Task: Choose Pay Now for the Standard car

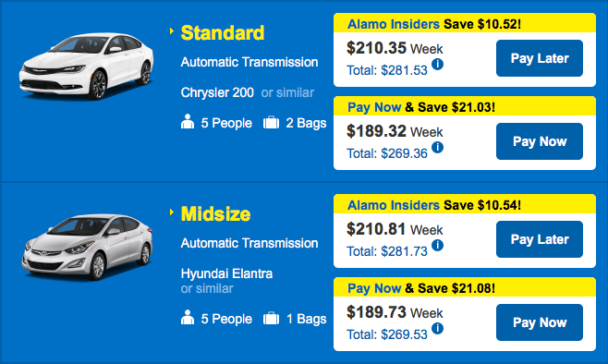Action: click(540, 141)
